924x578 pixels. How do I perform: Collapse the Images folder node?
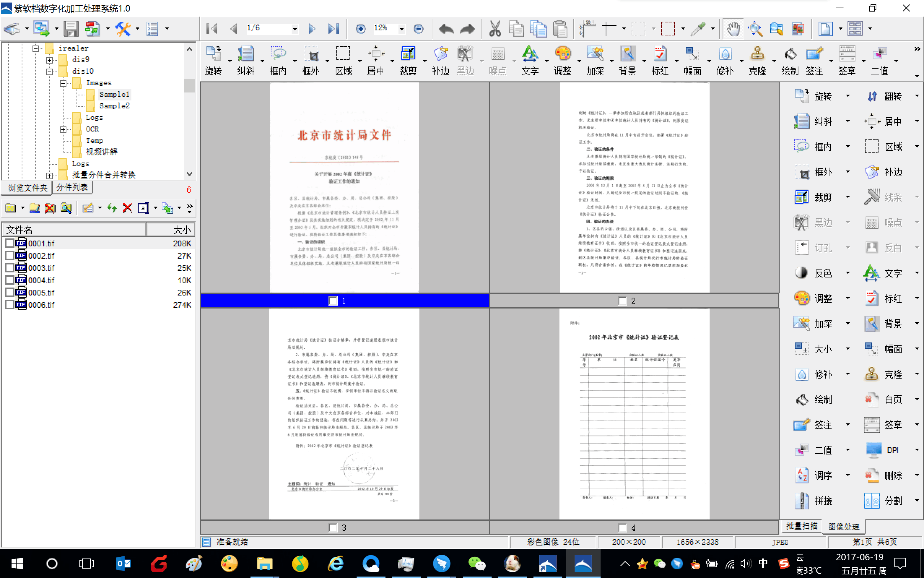[64, 83]
